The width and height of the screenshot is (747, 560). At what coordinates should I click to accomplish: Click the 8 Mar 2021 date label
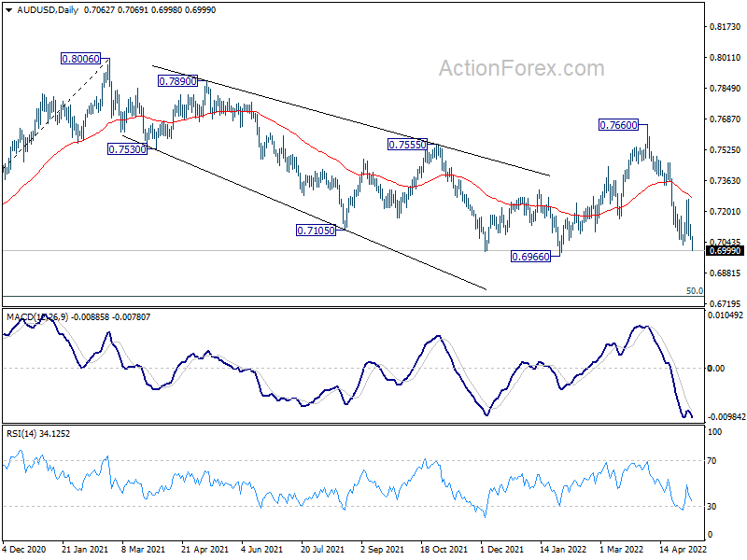[144, 550]
